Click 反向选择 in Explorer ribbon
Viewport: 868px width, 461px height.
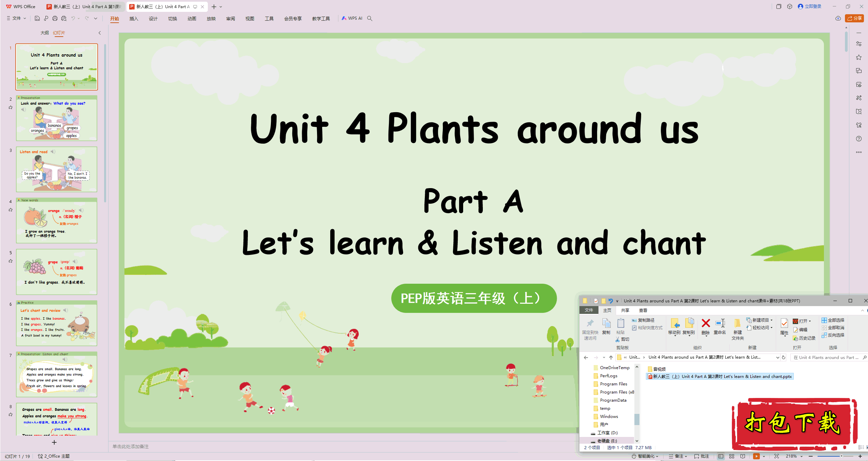point(833,335)
